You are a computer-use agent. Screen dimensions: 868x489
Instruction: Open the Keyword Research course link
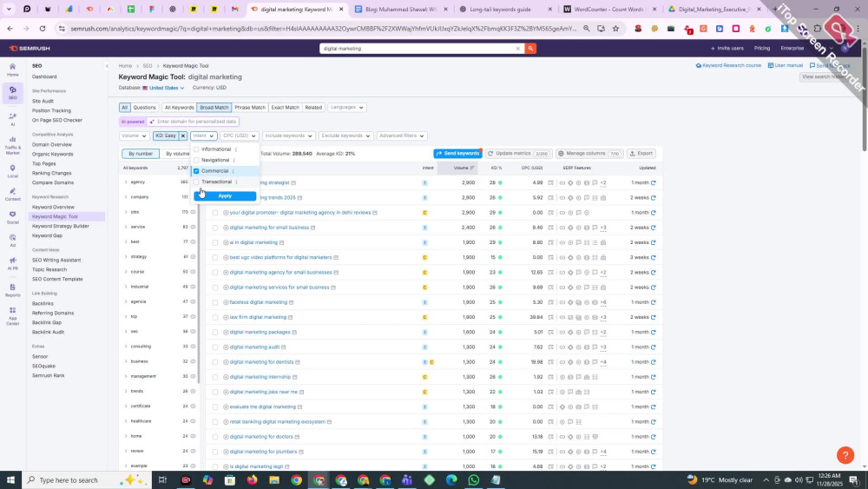(x=728, y=65)
